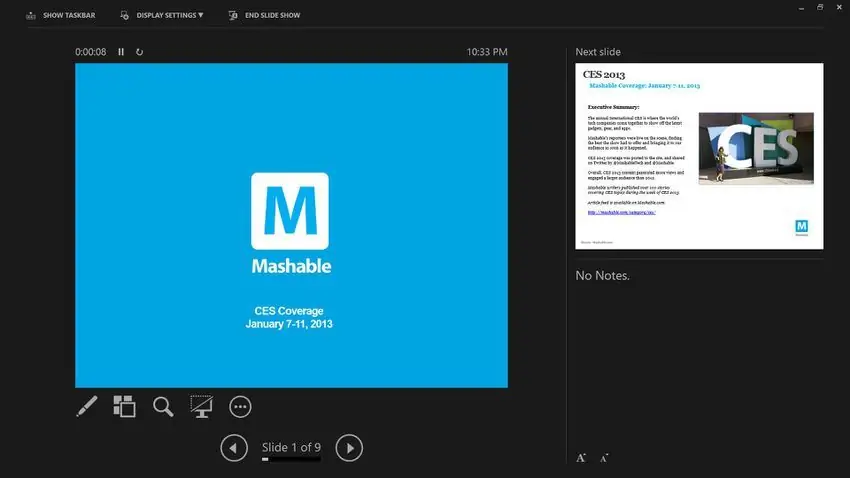The image size is (850, 478).
Task: Pause the presentation timer
Action: pos(121,52)
